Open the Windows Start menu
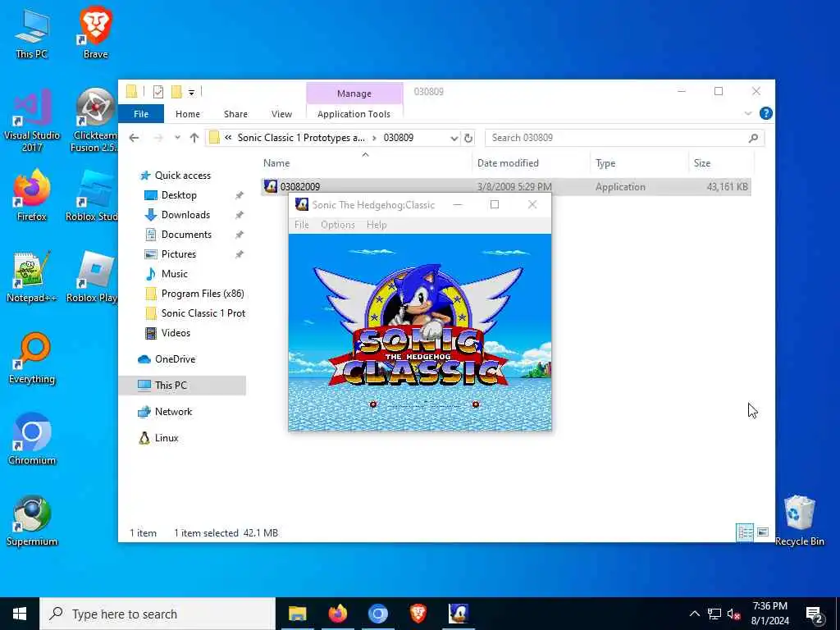 tap(20, 614)
